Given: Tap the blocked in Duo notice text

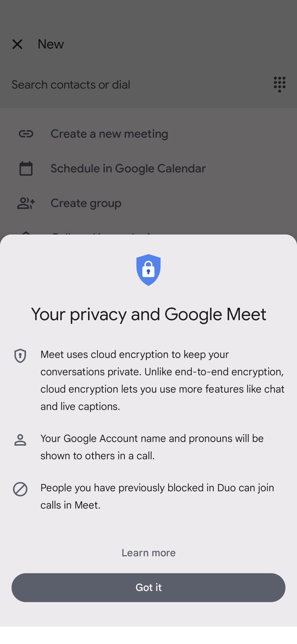Looking at the screenshot, I should [157, 496].
